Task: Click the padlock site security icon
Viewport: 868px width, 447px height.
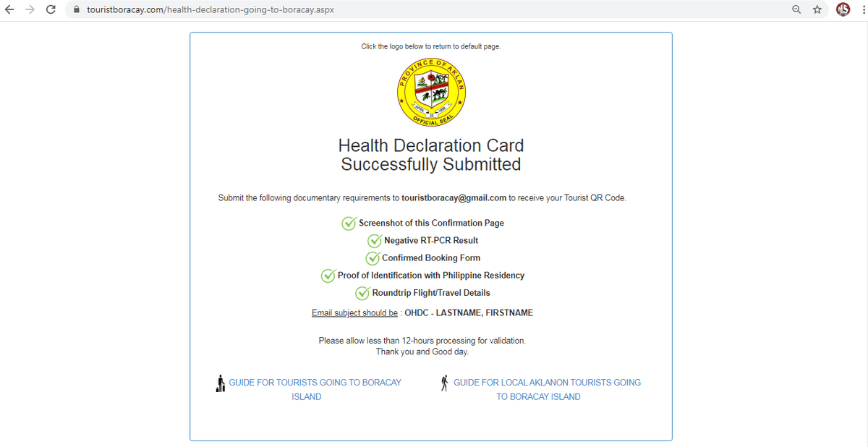Action: click(x=77, y=10)
